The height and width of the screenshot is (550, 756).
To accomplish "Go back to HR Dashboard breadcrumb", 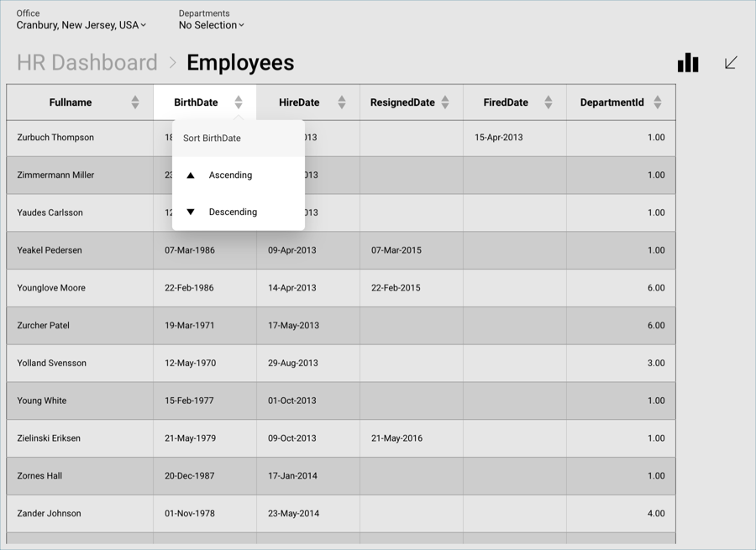I will click(87, 63).
